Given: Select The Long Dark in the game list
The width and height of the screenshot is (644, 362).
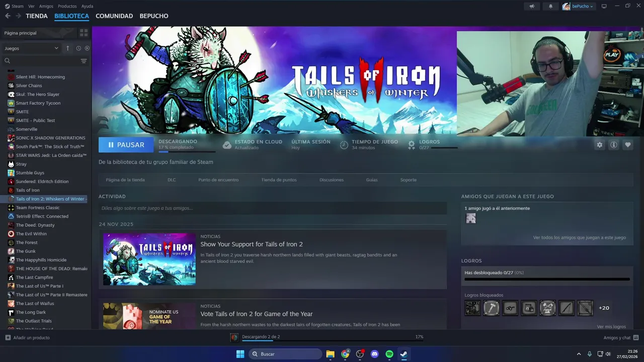Looking at the screenshot, I should click(x=31, y=312).
